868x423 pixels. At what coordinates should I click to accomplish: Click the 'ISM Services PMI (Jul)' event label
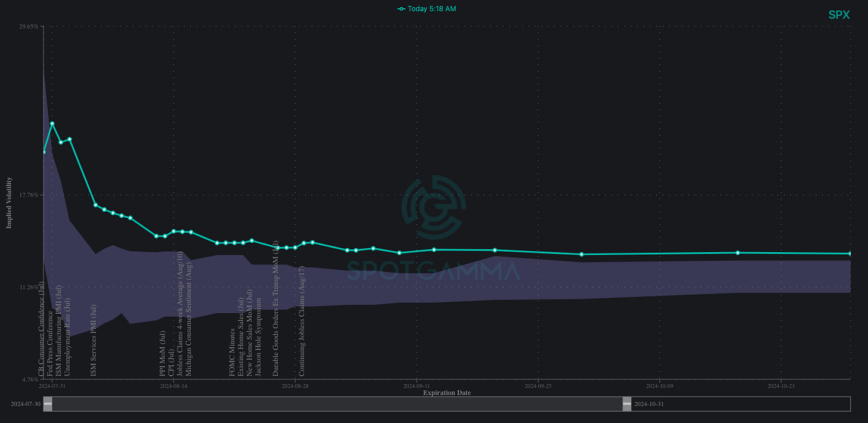[x=94, y=340]
